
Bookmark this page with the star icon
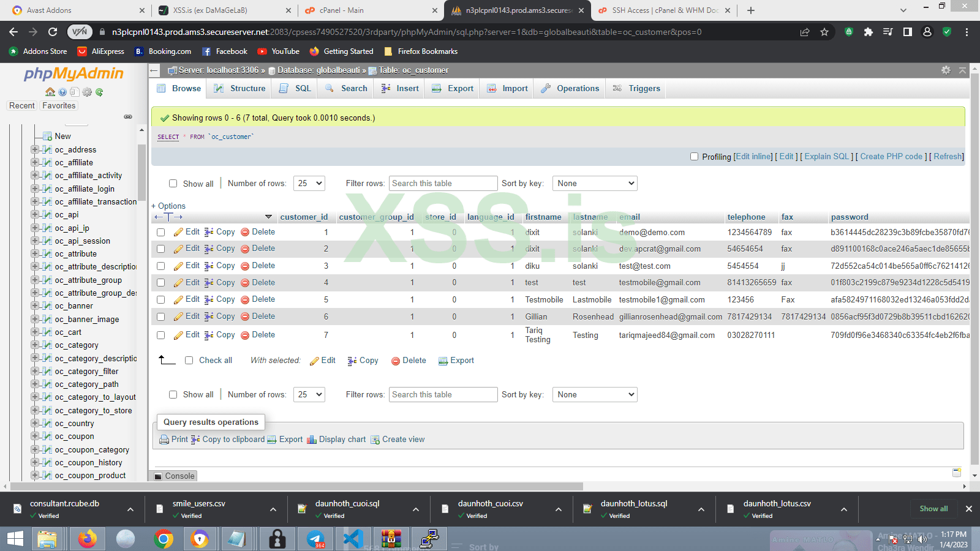click(x=824, y=32)
